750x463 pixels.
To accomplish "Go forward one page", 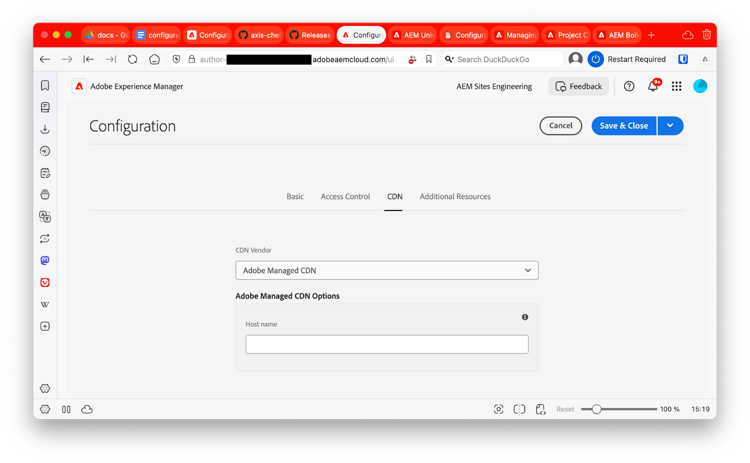I will 67,59.
